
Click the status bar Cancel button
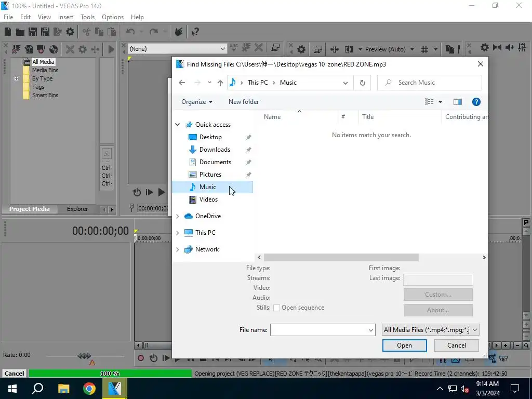pyautogui.click(x=14, y=374)
